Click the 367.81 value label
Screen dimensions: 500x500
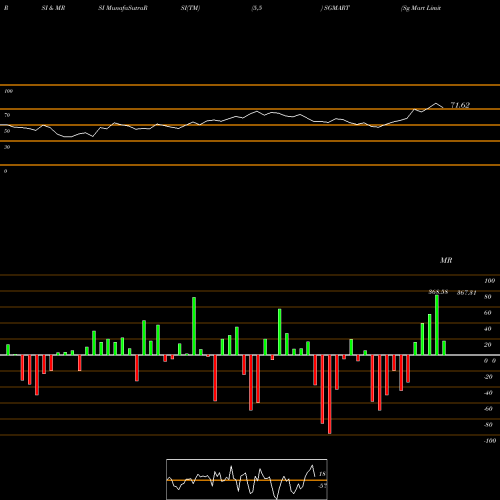(466, 293)
